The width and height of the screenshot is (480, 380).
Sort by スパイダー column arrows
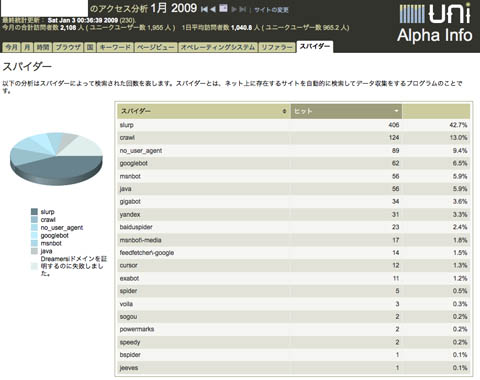click(284, 111)
